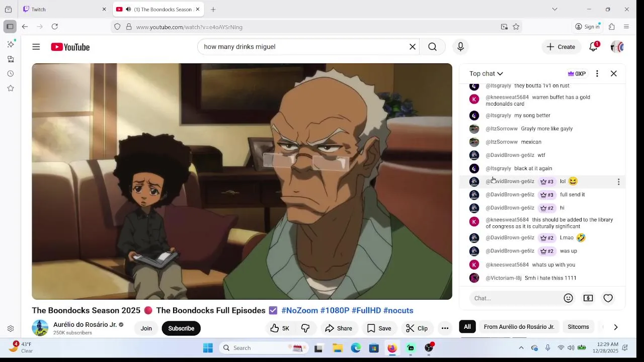Close the Boondocks YouTube tab
Viewport: 644px width, 362px height.
click(198, 9)
